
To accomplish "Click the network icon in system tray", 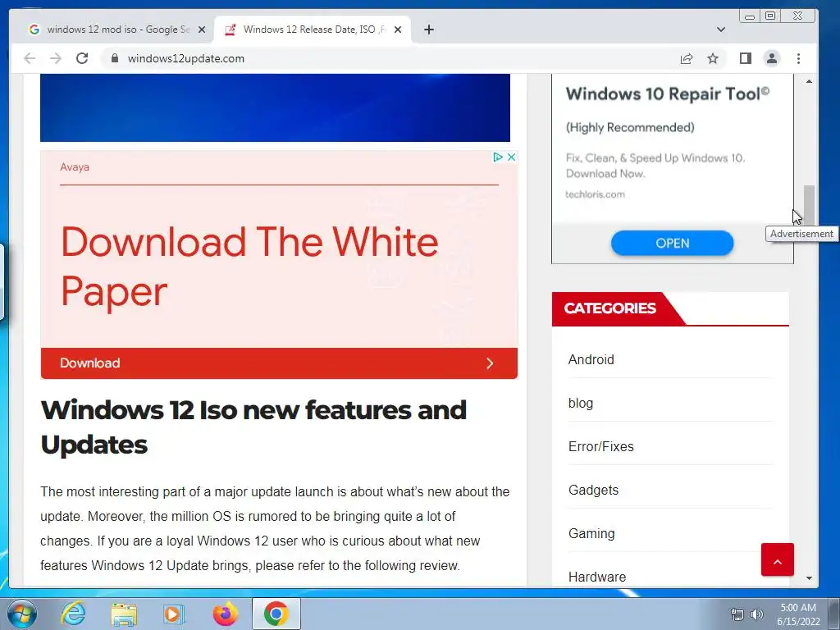I will [737, 614].
